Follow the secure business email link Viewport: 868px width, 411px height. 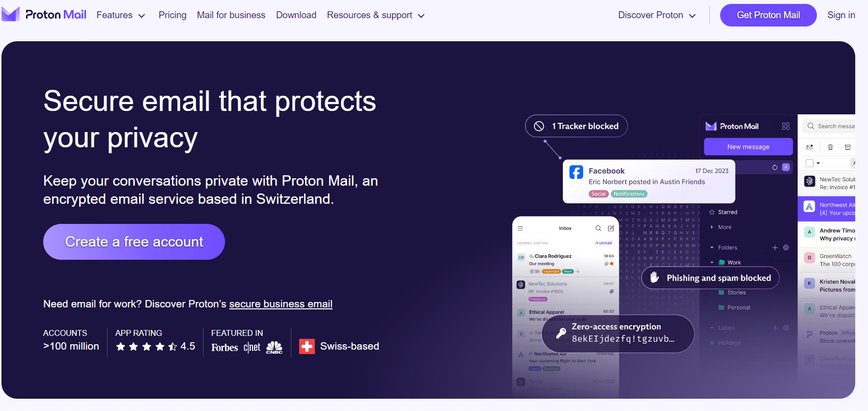click(280, 304)
